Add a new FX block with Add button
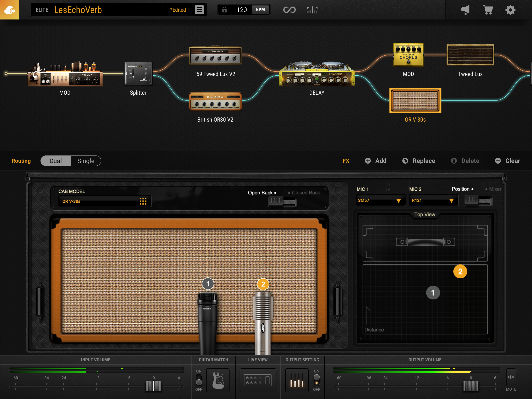The image size is (532, 399). (x=376, y=161)
